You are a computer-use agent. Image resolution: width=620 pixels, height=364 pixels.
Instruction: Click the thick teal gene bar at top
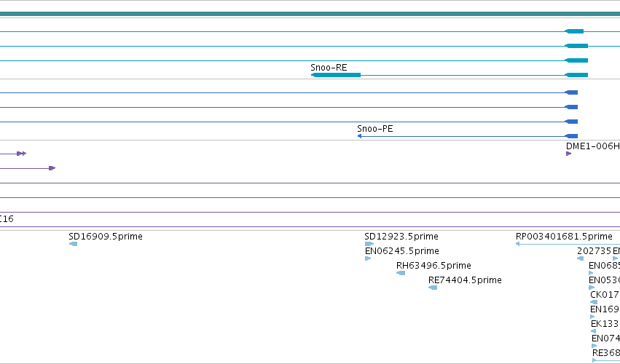pos(310,14)
